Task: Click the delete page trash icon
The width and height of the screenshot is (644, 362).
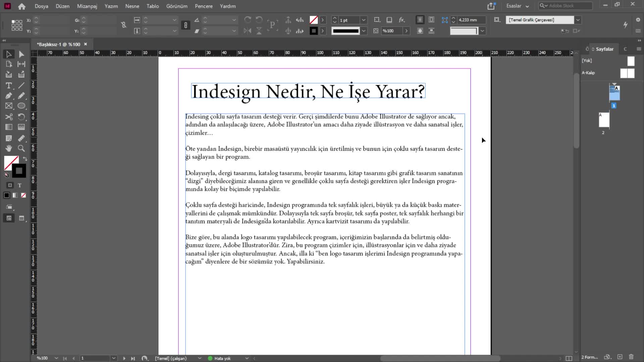Action: pos(631,357)
